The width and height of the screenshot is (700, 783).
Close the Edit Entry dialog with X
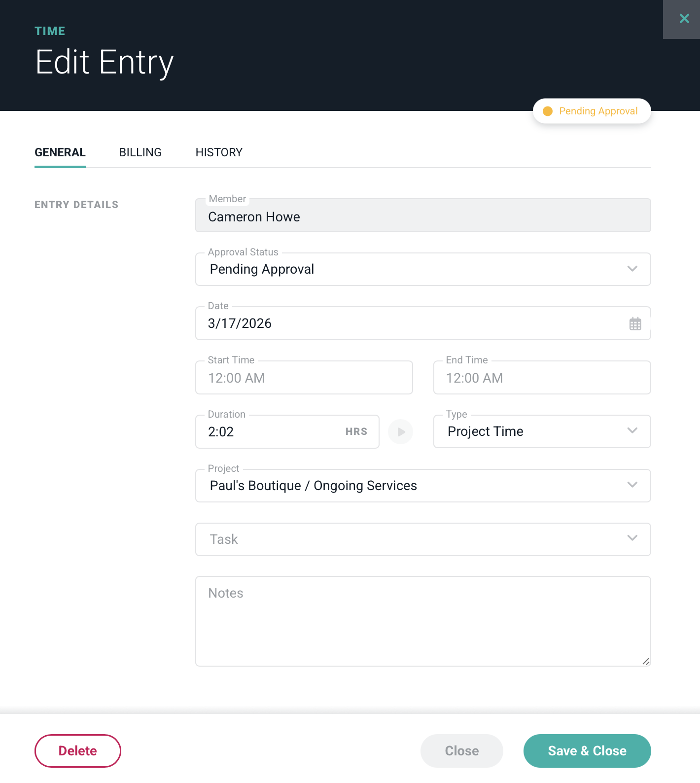click(x=684, y=19)
